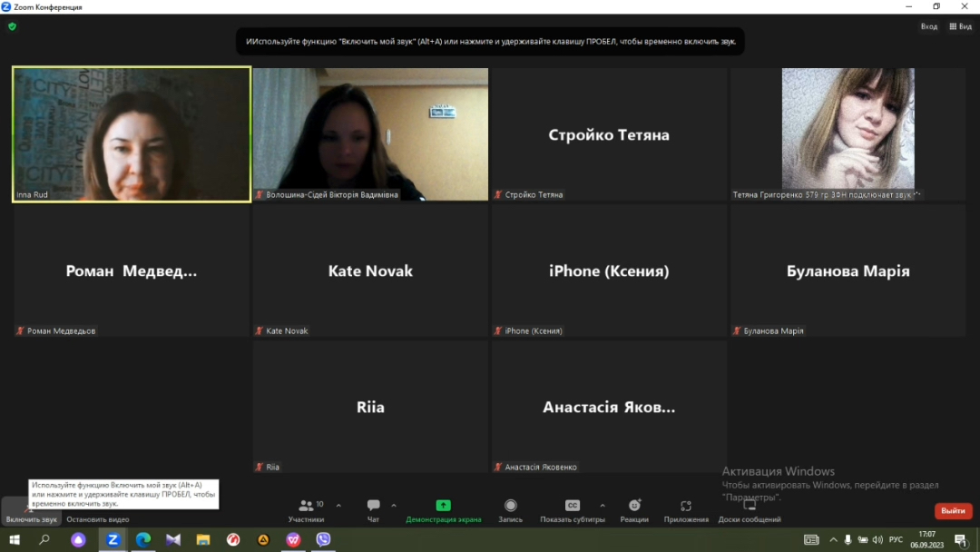Expand the subtitles options arrow
The height and width of the screenshot is (552, 980).
603,505
